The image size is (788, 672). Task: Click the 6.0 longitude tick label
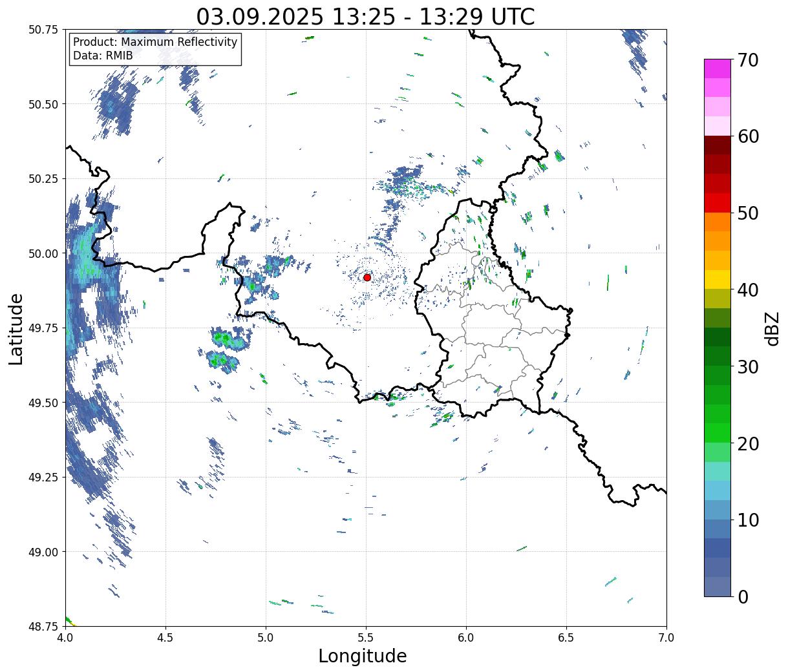[x=466, y=637]
